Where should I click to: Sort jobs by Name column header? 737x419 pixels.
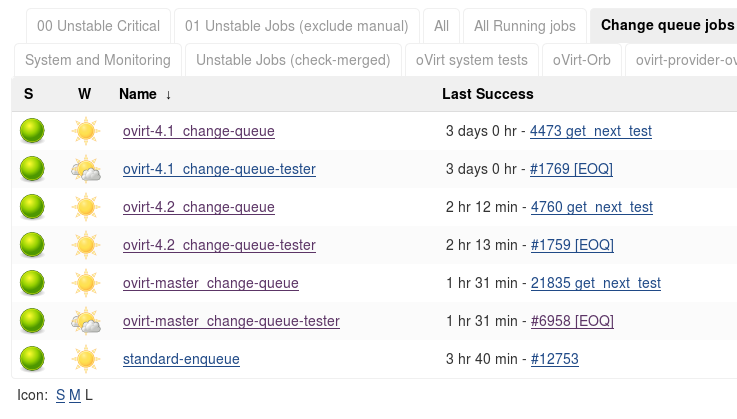point(138,94)
